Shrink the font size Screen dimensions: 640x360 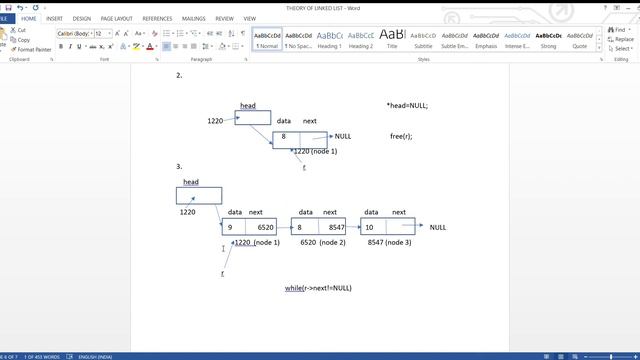[126, 33]
